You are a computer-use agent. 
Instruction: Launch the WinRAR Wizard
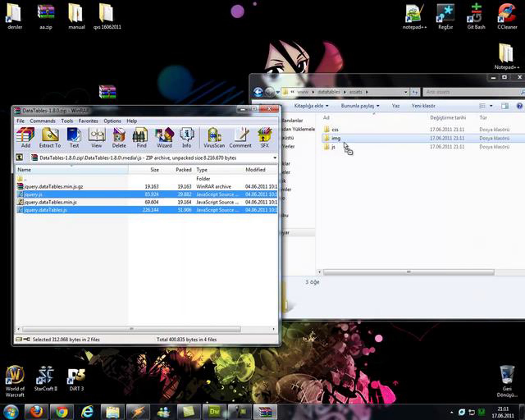164,138
